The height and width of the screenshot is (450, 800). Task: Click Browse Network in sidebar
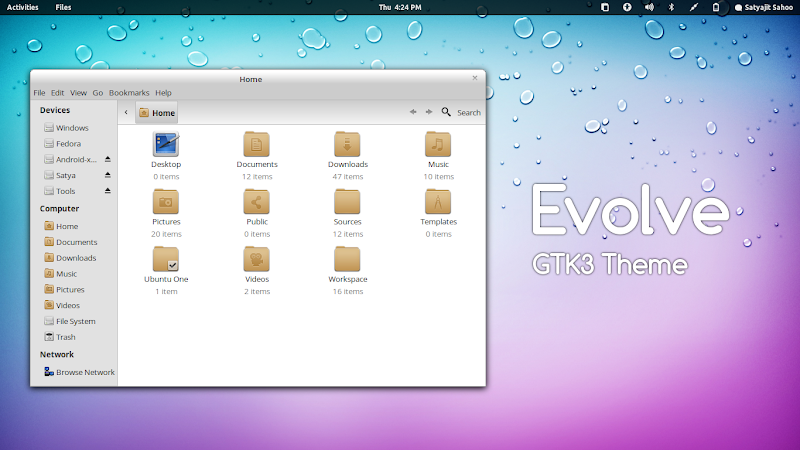coord(80,372)
